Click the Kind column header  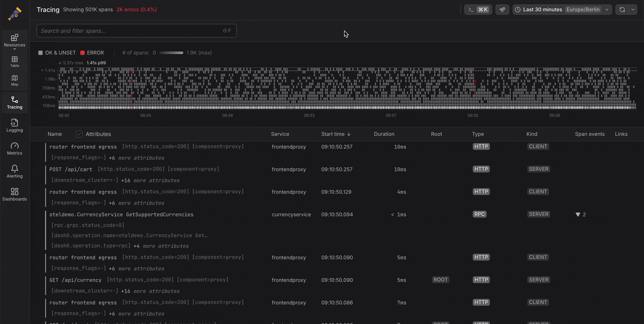[532, 134]
